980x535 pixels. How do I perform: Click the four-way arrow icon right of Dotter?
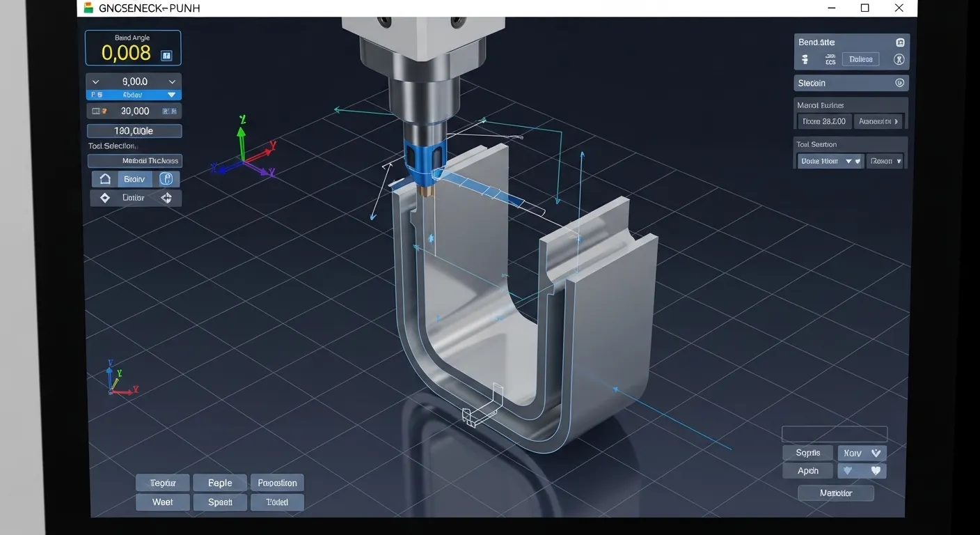(x=166, y=198)
